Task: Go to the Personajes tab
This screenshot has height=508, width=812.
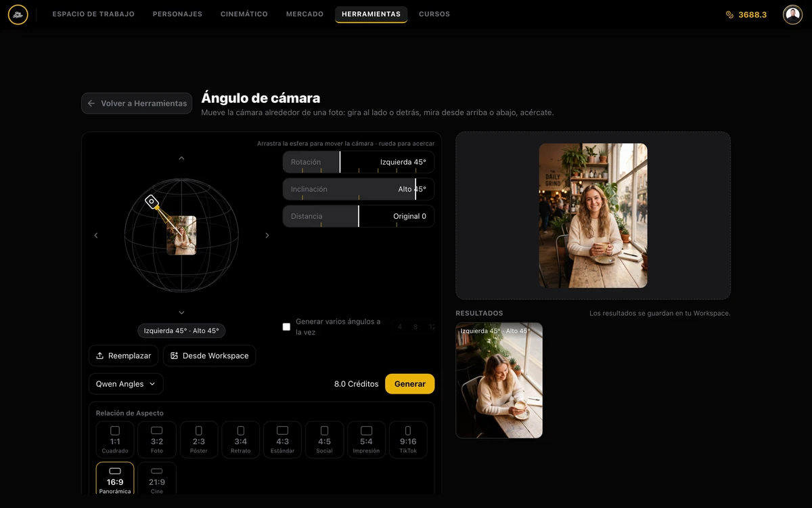Action: pos(177,14)
